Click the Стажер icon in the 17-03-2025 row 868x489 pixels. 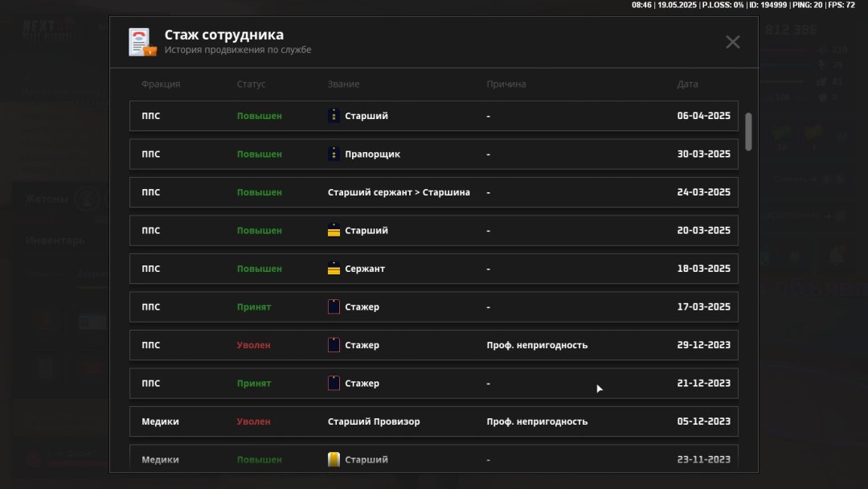coord(334,307)
